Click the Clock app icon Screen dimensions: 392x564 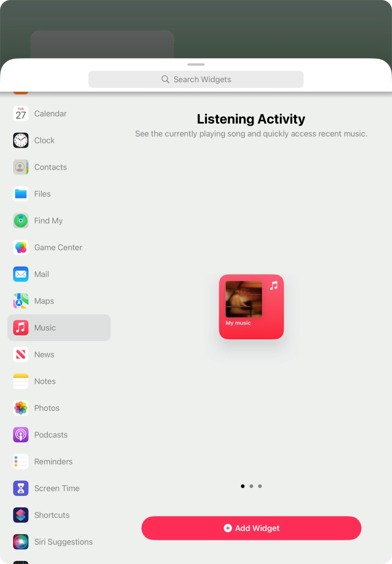coord(21,140)
